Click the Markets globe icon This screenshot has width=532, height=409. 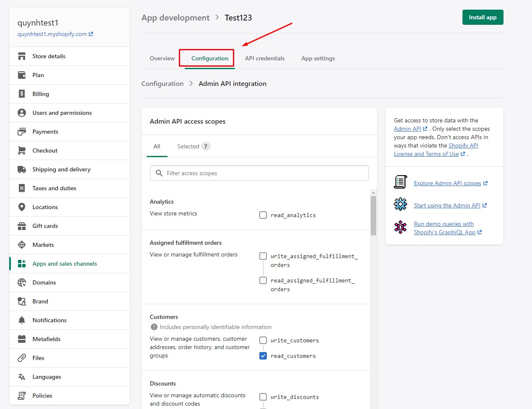tap(22, 245)
